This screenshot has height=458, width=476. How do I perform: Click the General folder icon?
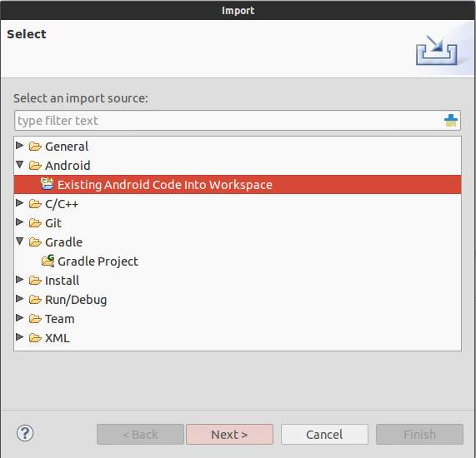(35, 147)
